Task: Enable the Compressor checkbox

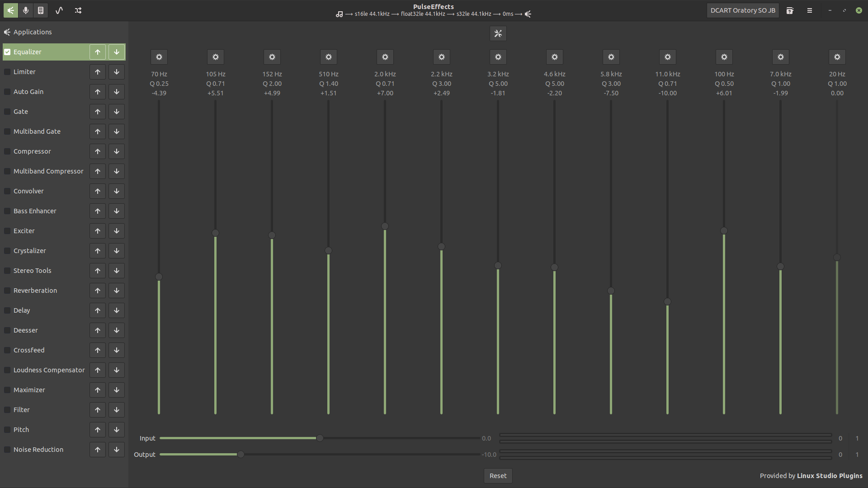Action: pos(7,151)
